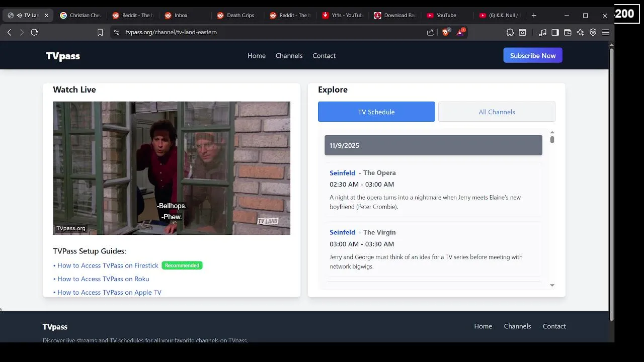Click Channels link in the footer

click(517, 326)
